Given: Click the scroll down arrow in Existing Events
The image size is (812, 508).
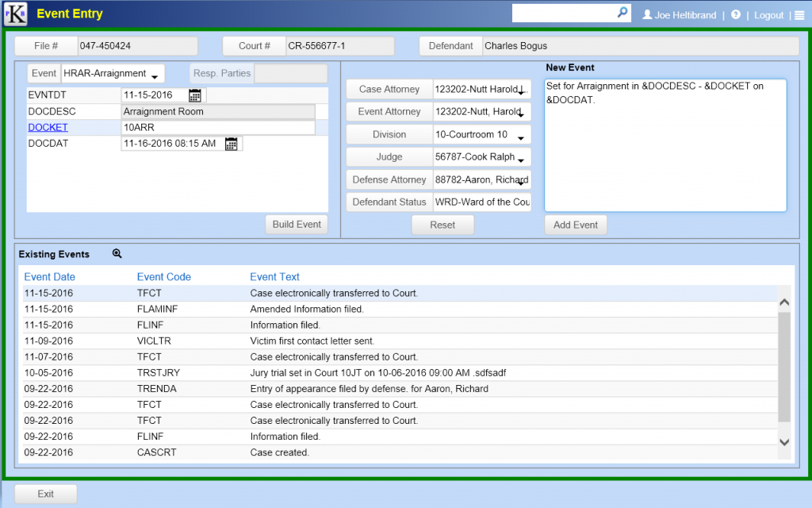Looking at the screenshot, I should pos(784,442).
